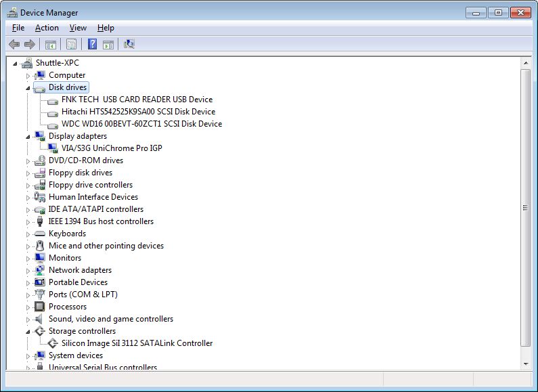538x392 pixels.
Task: Select the Storage controllers label
Action: coord(82,331)
